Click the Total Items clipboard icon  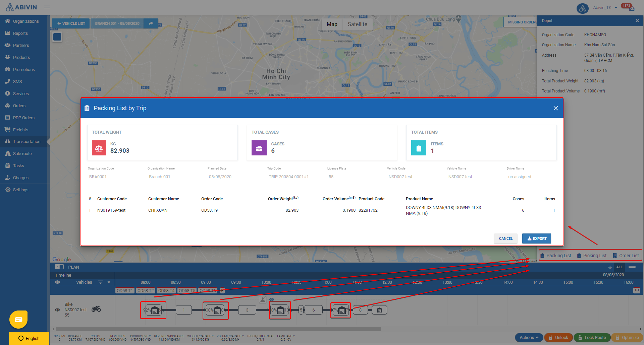[x=419, y=148]
